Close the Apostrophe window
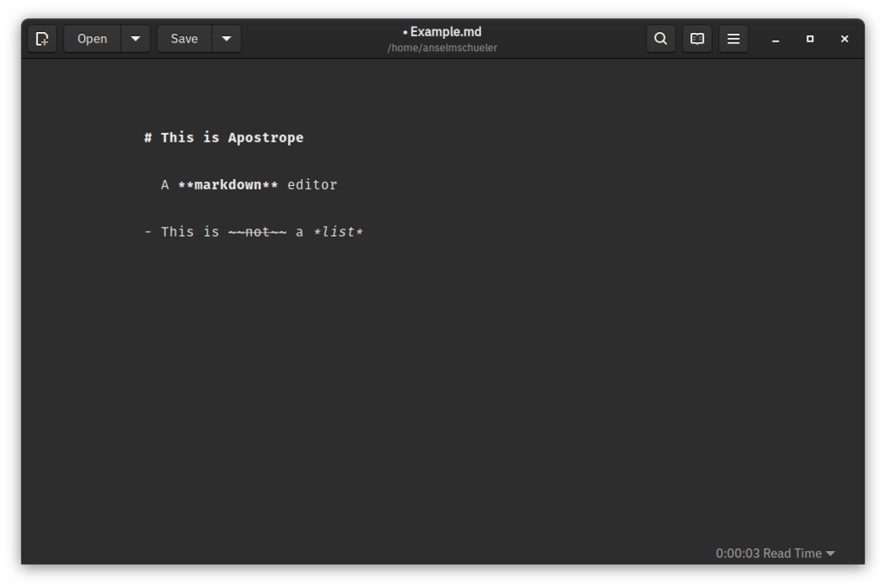Screen dimensions: 886x588 pyautogui.click(x=844, y=39)
